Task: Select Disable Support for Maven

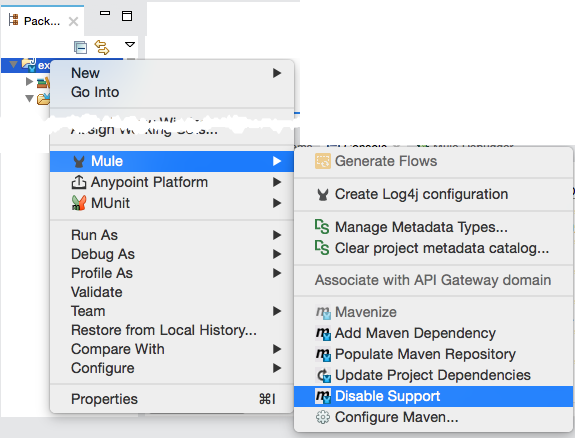Action: 433,396
